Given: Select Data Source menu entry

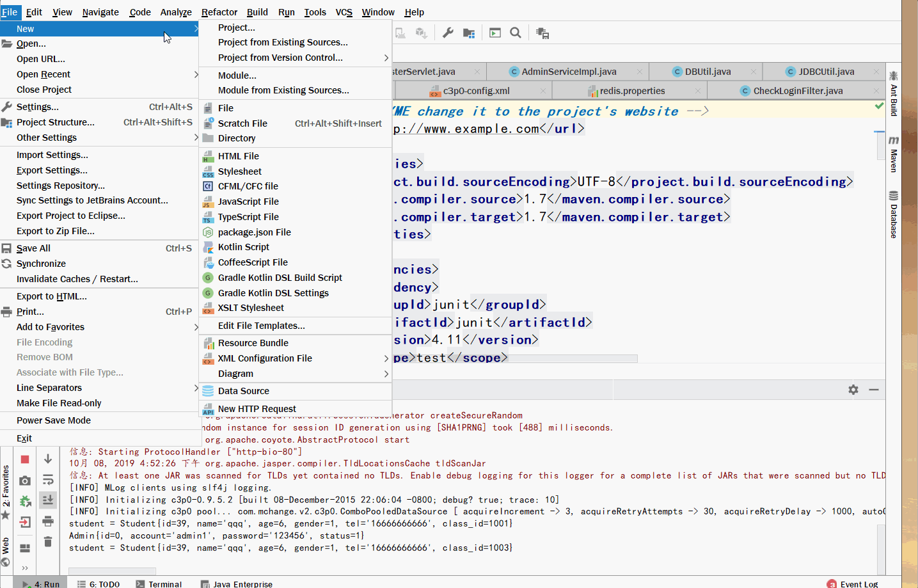Looking at the screenshot, I should pos(295,391).
